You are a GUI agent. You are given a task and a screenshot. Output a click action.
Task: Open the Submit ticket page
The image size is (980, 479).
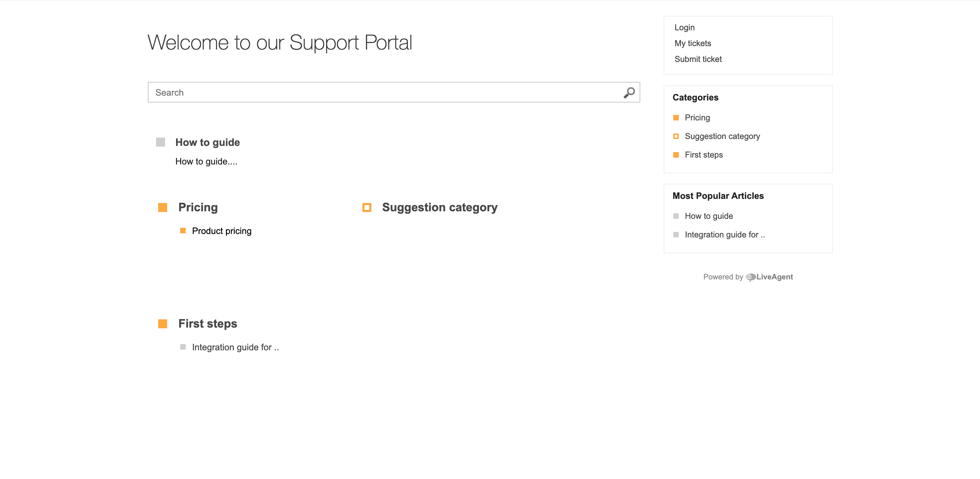click(698, 59)
